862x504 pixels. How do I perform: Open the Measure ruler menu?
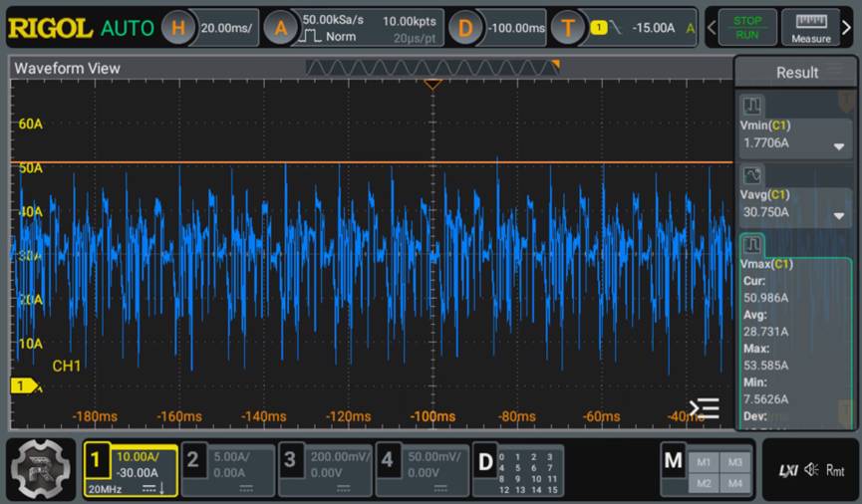click(x=811, y=28)
